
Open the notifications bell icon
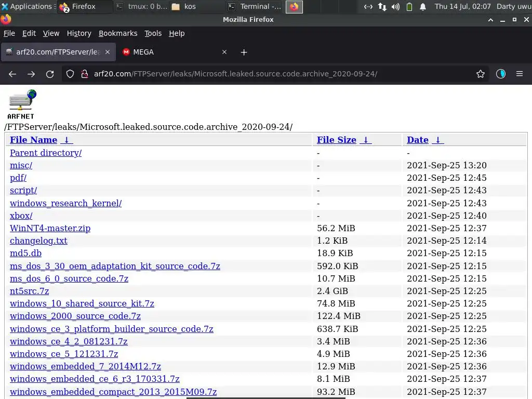pyautogui.click(x=423, y=6)
